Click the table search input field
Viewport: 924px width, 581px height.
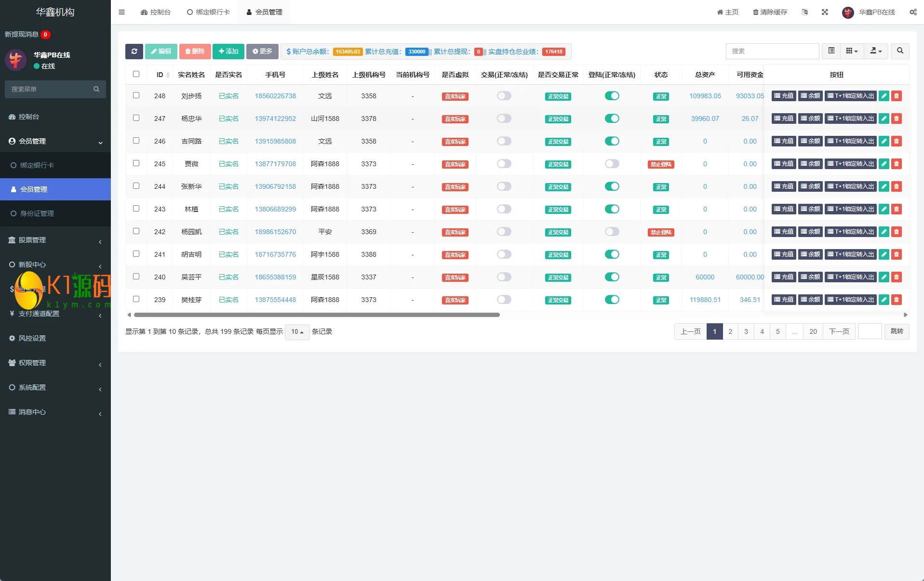tap(772, 51)
